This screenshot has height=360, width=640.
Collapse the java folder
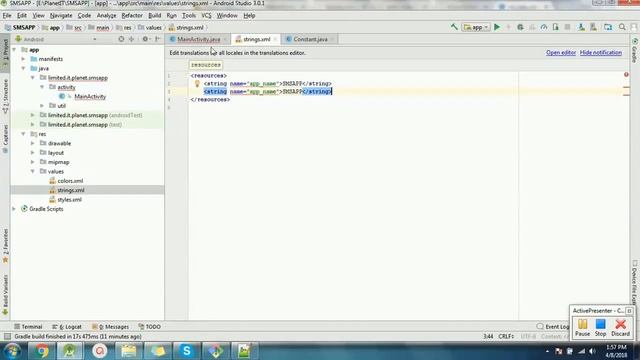click(x=23, y=69)
